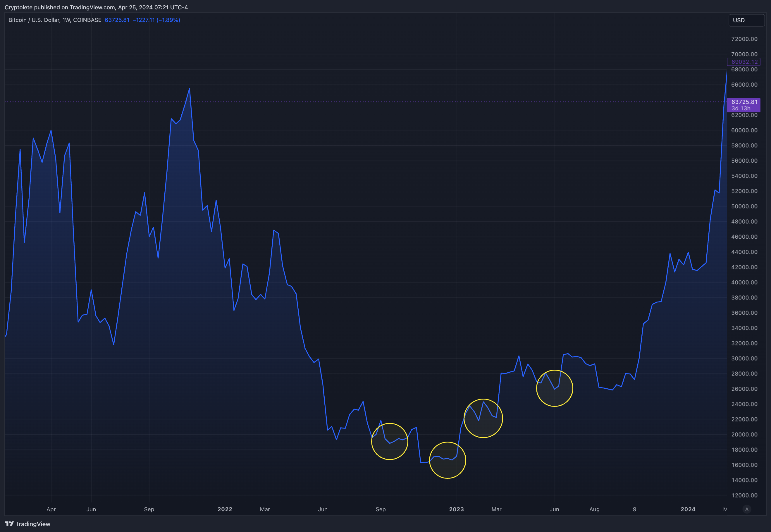Click the 56000.00 price axis label
The image size is (771, 532).
tap(744, 161)
